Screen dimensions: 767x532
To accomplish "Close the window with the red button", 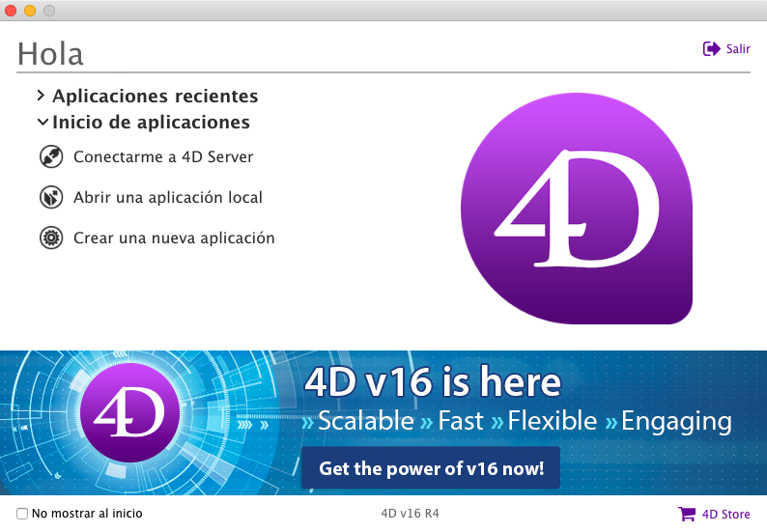I will (x=11, y=11).
